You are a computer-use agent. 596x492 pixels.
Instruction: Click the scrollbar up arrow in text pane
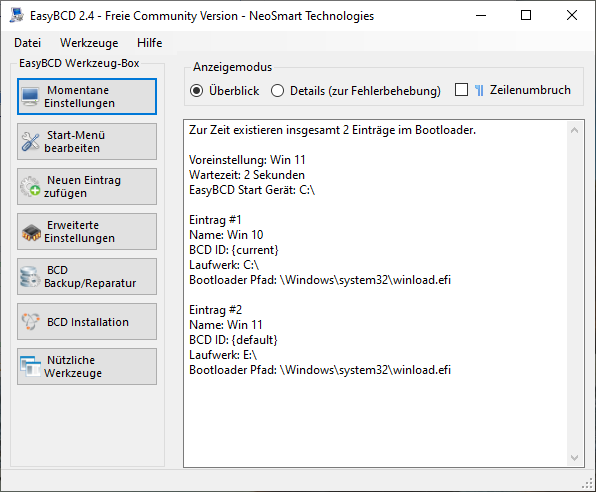click(574, 130)
